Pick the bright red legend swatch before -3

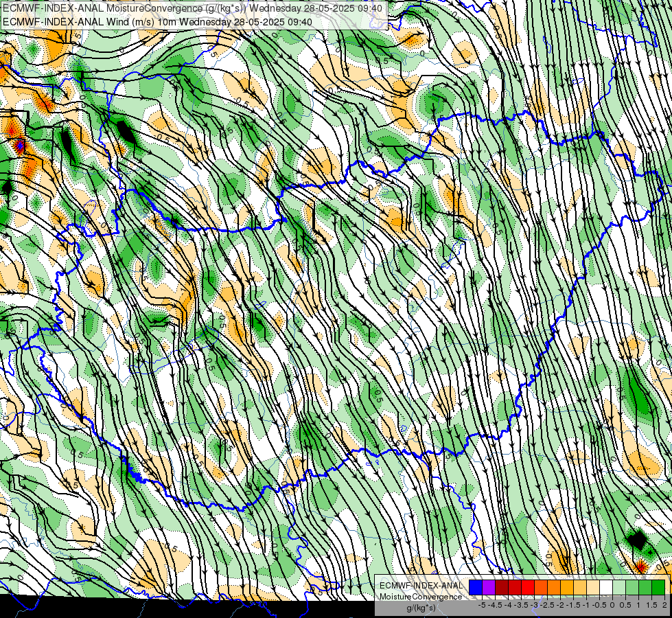coord(528,588)
